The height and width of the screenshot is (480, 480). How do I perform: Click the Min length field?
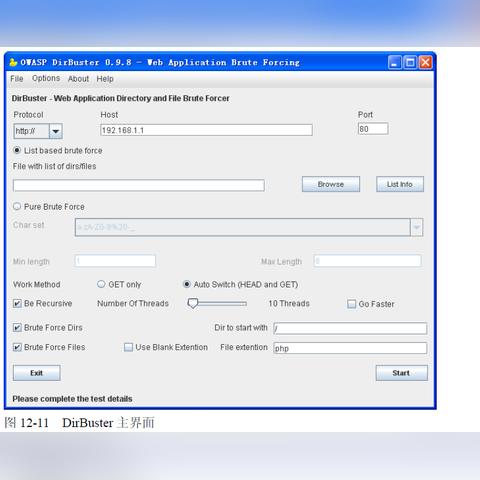pyautogui.click(x=115, y=261)
